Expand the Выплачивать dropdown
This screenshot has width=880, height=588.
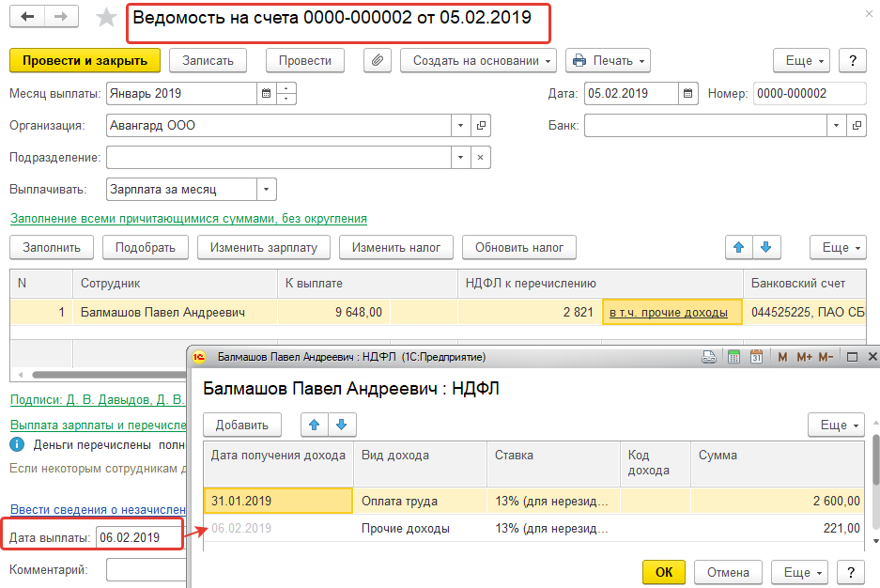coord(266,190)
